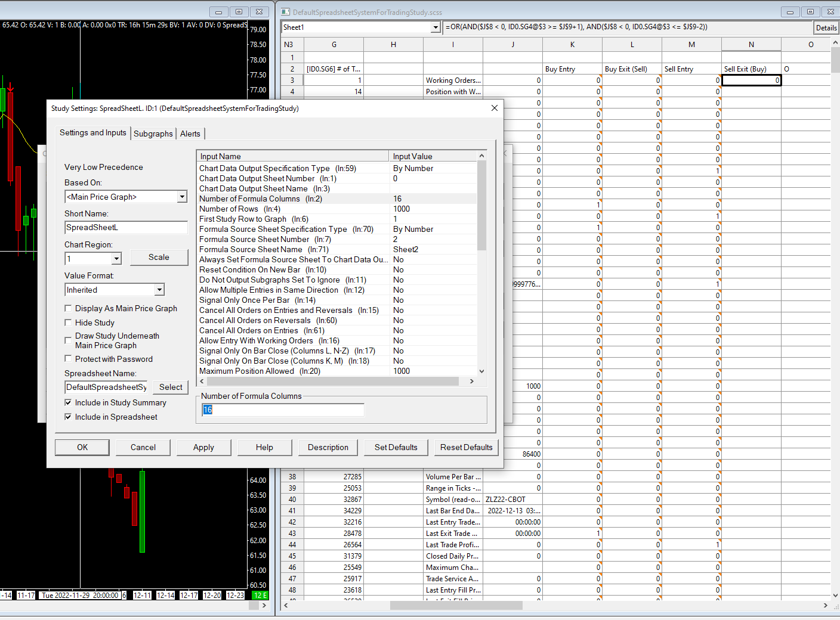Viewport: 840px width, 620px height.
Task: Check the Hide Study checkbox
Action: (68, 323)
